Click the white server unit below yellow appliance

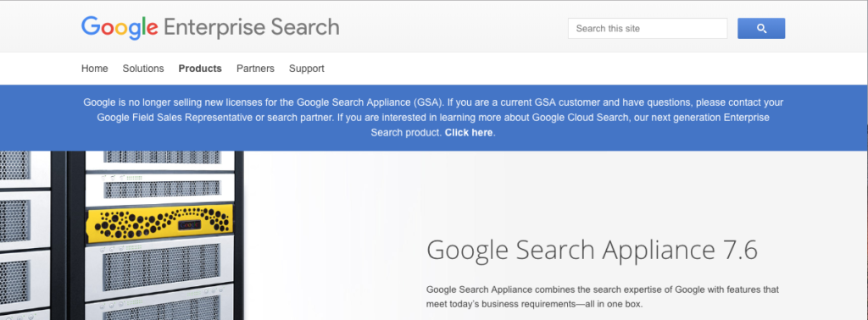[159, 265]
